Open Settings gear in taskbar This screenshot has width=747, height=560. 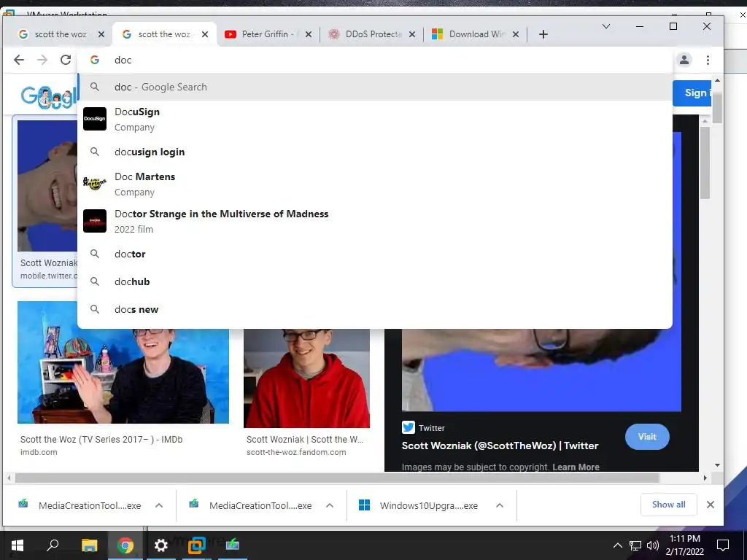[161, 545]
